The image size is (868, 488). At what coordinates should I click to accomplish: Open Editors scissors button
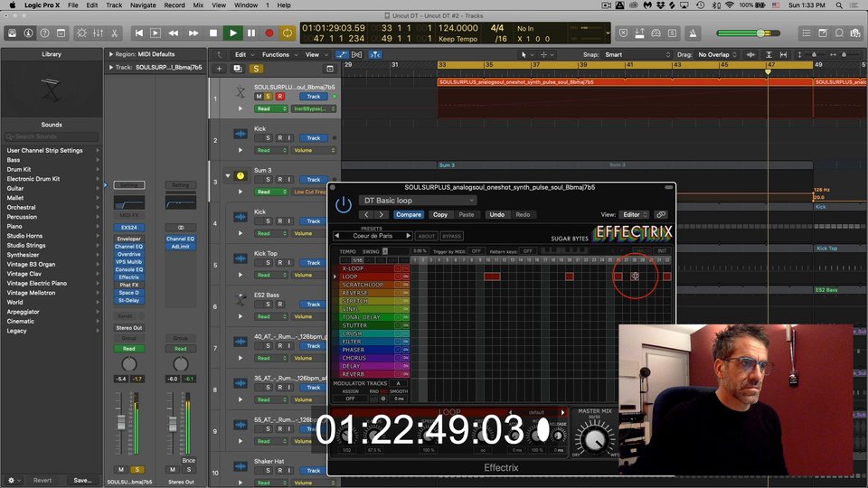(x=115, y=33)
